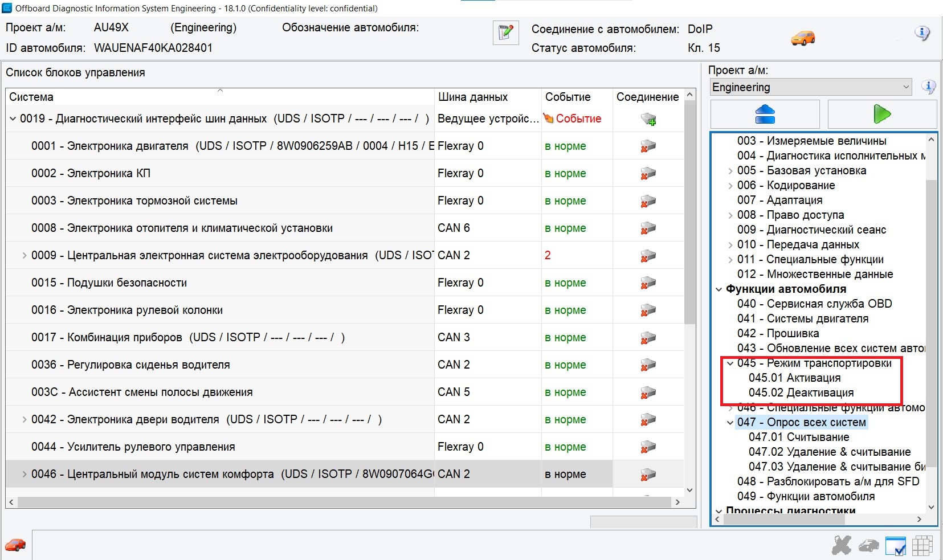Collapse the 047 Опрос всех систем node
The width and height of the screenshot is (943, 560).
[x=730, y=423]
